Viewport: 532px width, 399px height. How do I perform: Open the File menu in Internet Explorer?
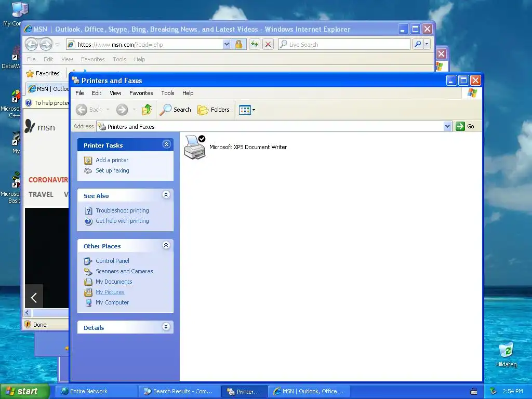pyautogui.click(x=31, y=59)
